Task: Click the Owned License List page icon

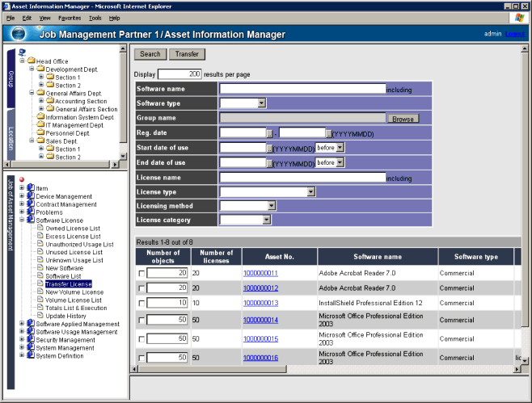Action: pos(40,228)
